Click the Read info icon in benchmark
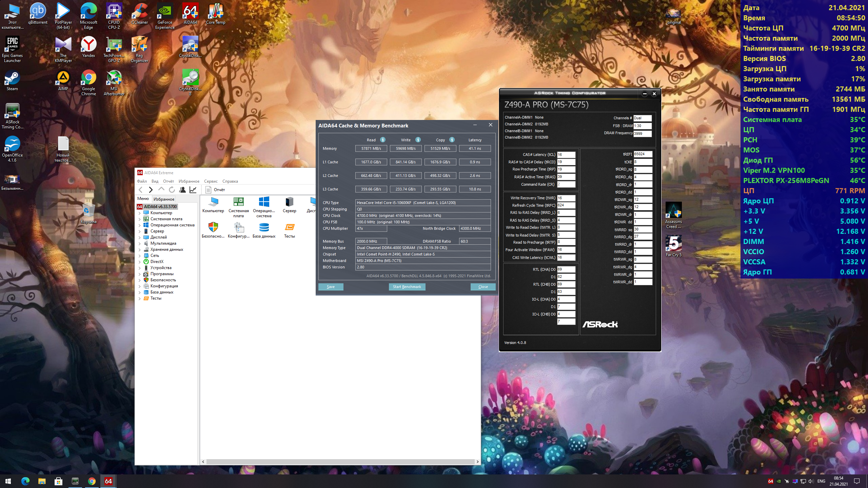The width and height of the screenshot is (868, 488). 383,140
